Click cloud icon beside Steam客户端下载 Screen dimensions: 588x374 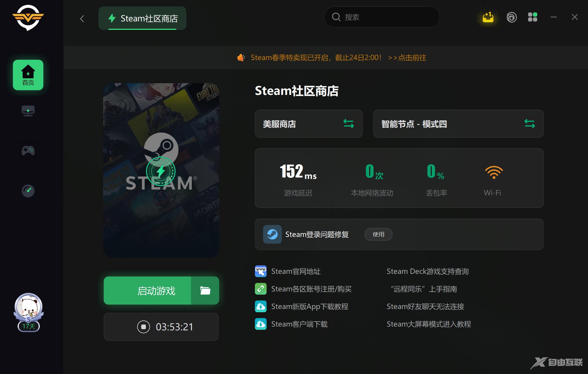(x=261, y=324)
